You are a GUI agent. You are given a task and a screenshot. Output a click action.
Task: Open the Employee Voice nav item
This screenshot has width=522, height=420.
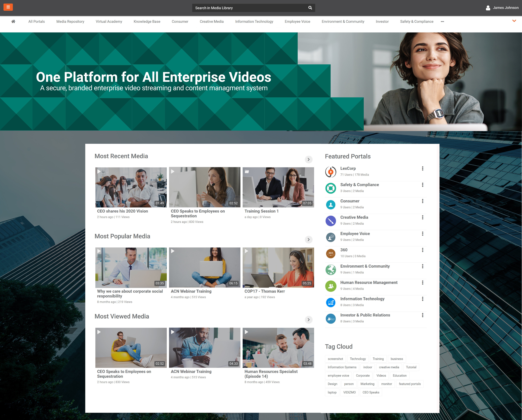[297, 22]
